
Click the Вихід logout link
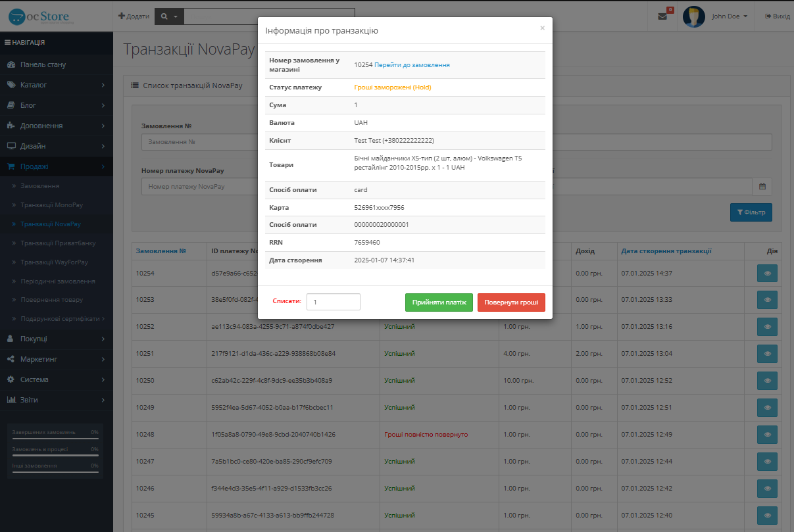(x=778, y=16)
